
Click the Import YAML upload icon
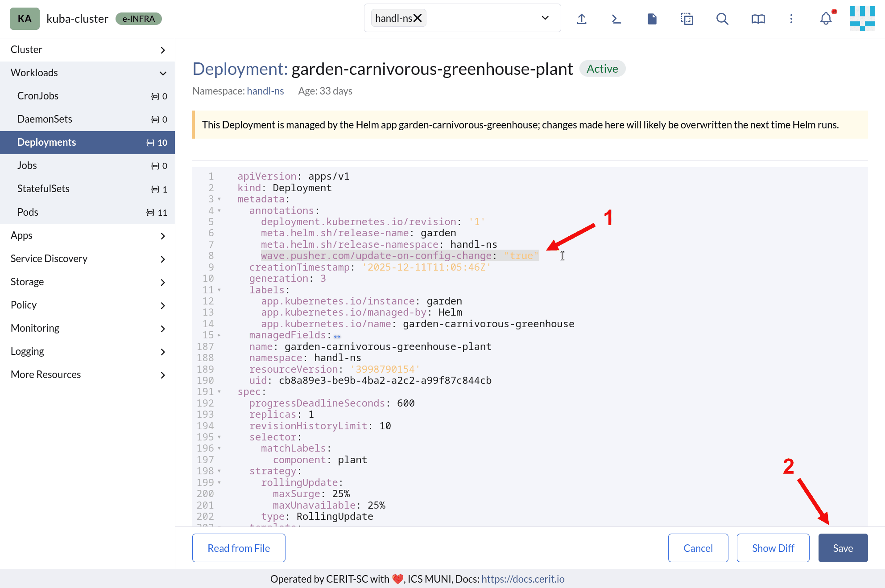pos(582,19)
